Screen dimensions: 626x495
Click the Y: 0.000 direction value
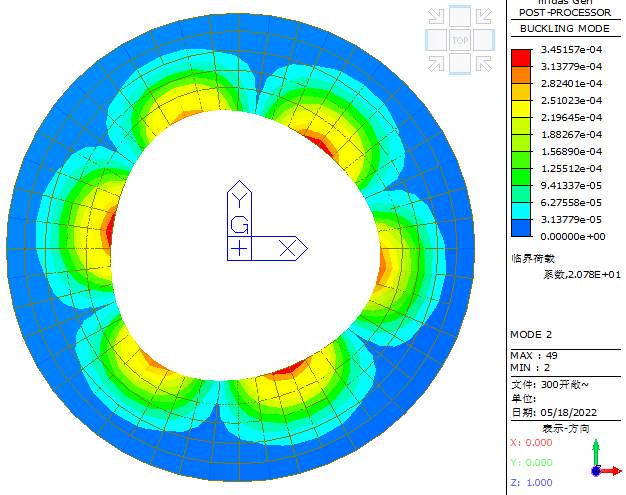tap(531, 462)
